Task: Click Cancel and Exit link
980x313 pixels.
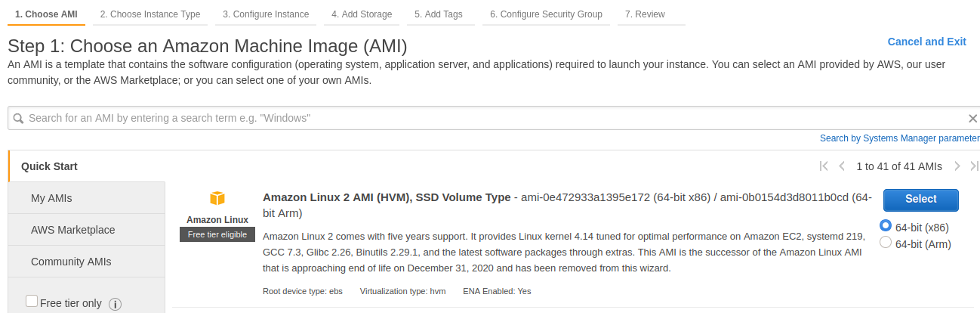Action: (927, 42)
